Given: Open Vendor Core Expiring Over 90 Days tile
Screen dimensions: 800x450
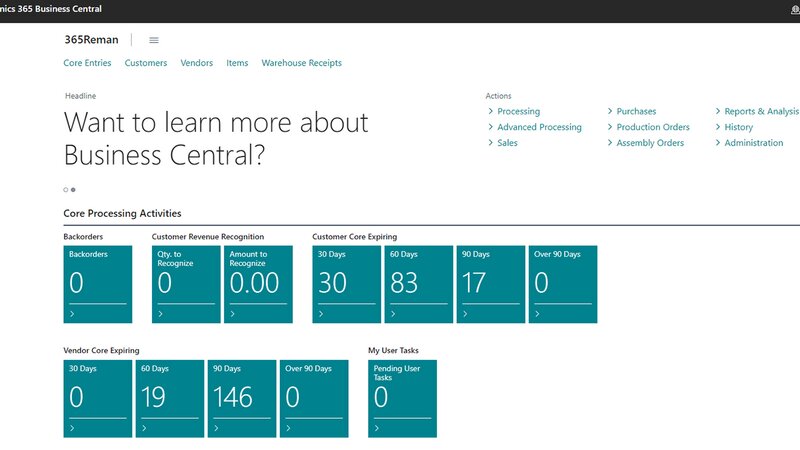Looking at the screenshot, I should pos(314,398).
